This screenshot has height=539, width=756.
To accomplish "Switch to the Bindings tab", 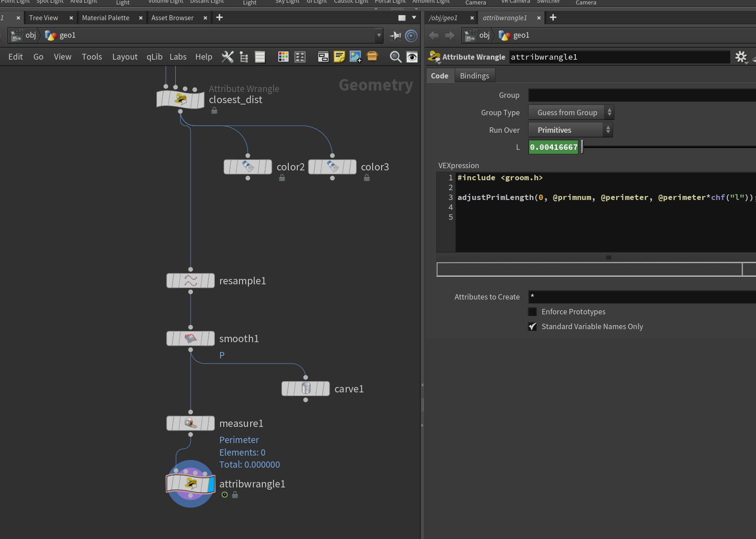I will click(474, 76).
